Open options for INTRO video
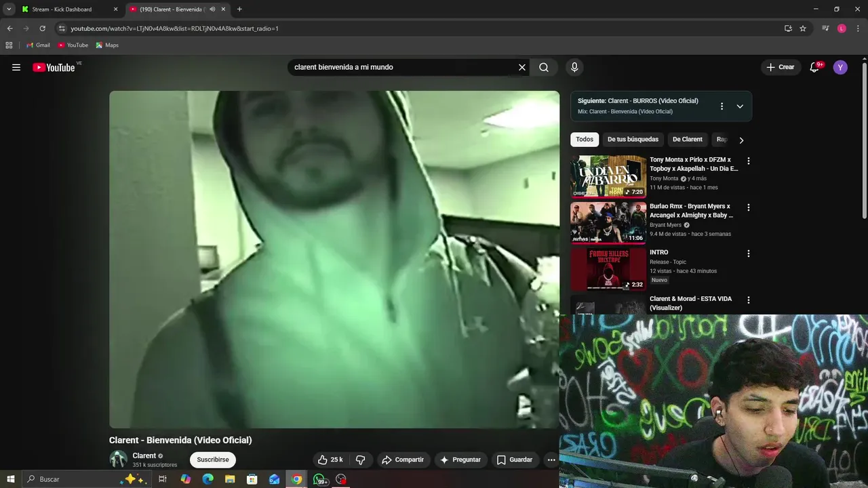The image size is (868, 488). pos(749,253)
